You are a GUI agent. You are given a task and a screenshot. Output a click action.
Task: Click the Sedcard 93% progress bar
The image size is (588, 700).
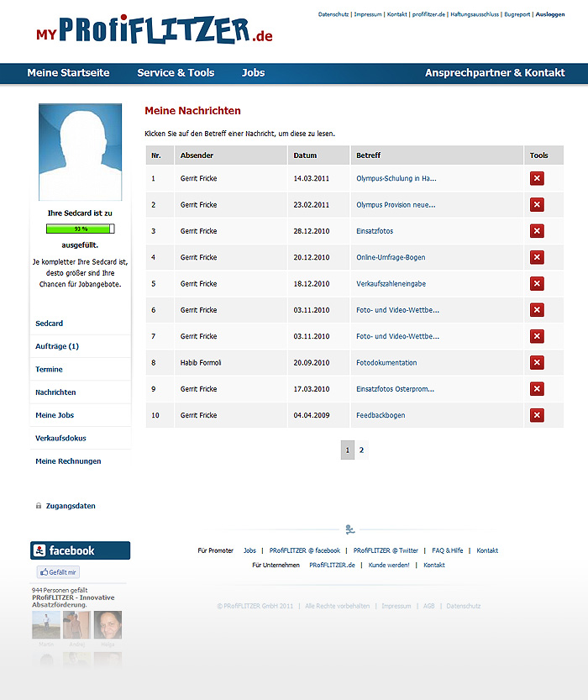tap(81, 229)
